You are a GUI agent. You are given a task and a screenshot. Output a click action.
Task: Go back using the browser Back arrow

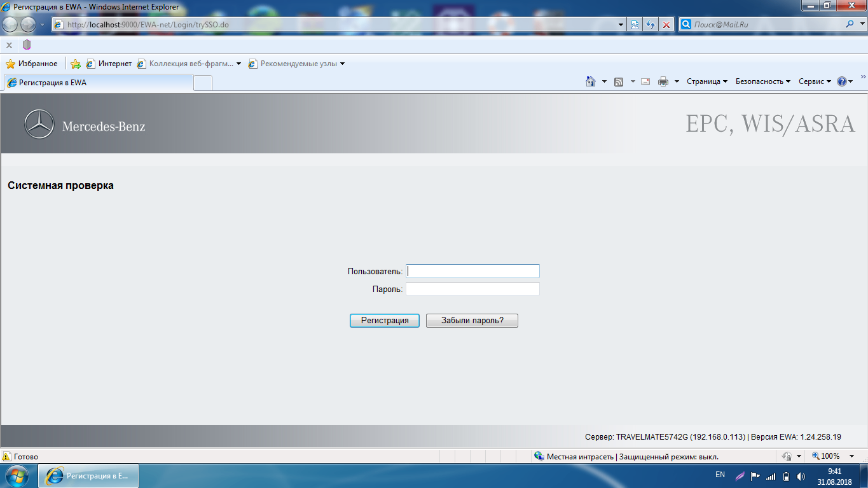click(x=11, y=25)
